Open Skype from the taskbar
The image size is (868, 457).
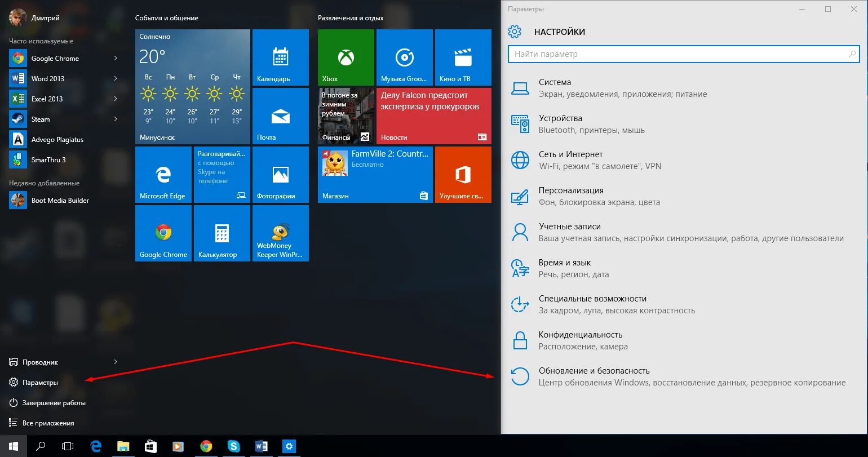coord(234,446)
